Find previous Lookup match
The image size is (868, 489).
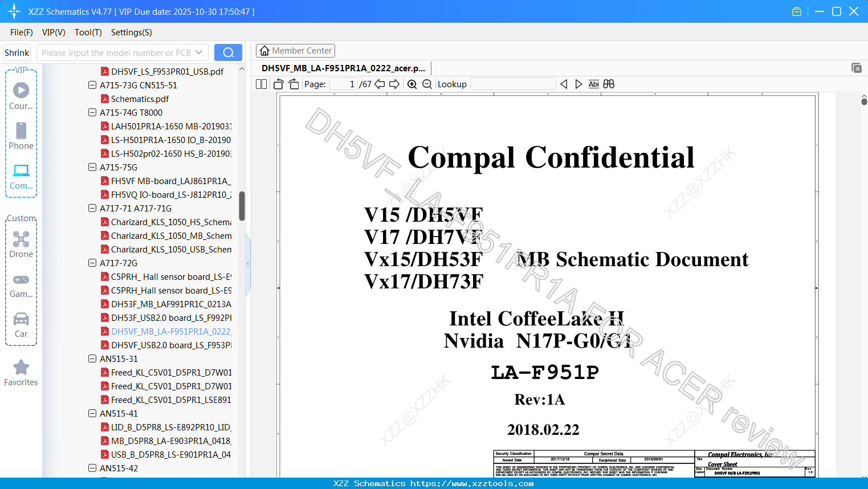tap(564, 84)
